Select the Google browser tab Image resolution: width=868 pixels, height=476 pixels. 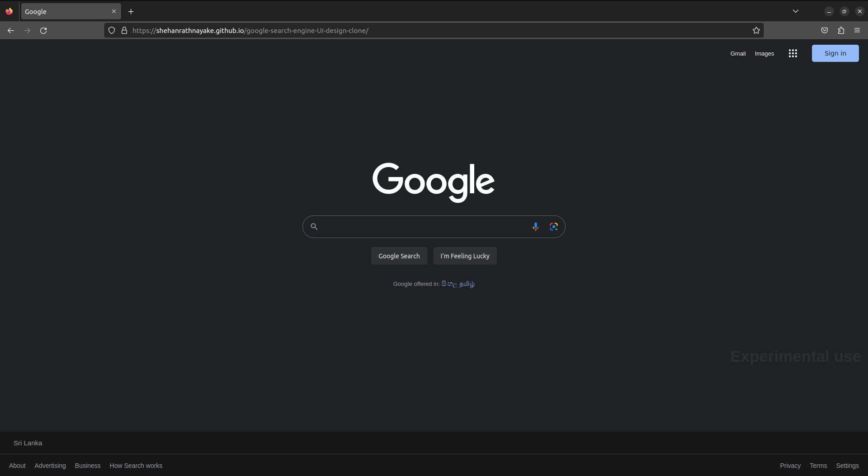[71, 12]
